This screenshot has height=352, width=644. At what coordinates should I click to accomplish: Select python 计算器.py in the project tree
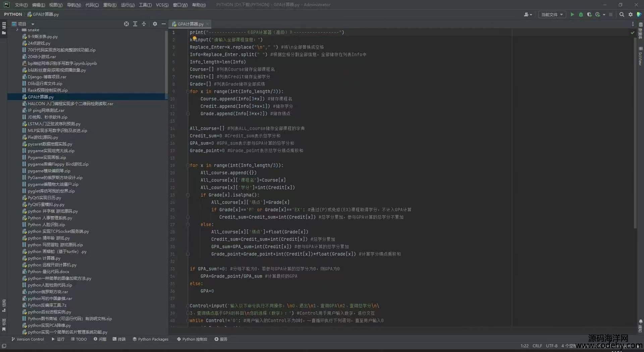(44, 258)
